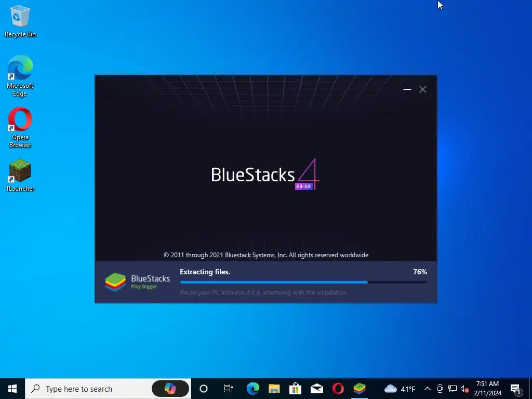The width and height of the screenshot is (532, 399).
Task: Launch Microsoft Edge from the taskbar
Action: pyautogui.click(x=253, y=389)
